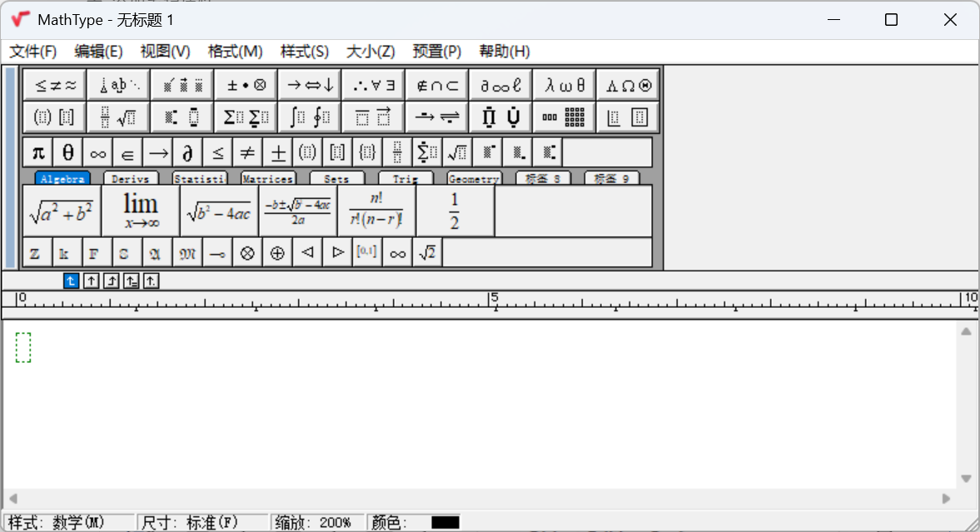
Task: Insert the subscript template
Action: 517,152
